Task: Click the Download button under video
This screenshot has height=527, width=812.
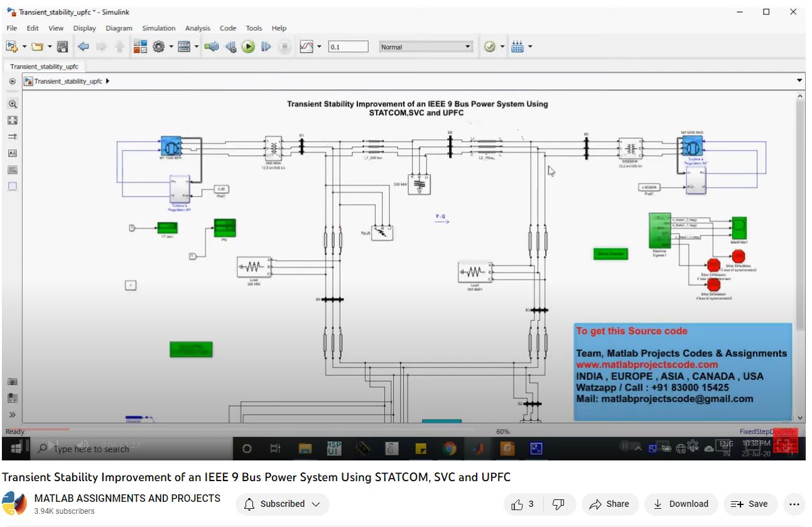Action: click(681, 504)
